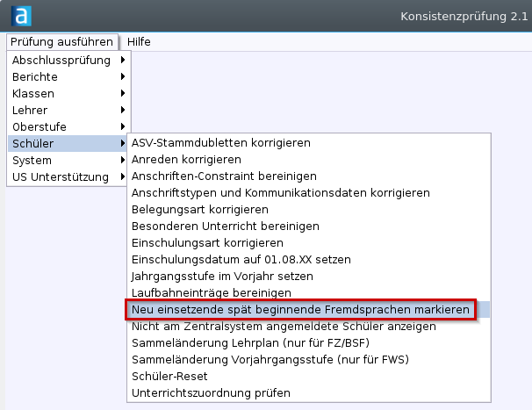Select Besonderen Unterricht bereinigen
Image resolution: width=532 pixels, height=410 pixels.
pyautogui.click(x=309, y=226)
